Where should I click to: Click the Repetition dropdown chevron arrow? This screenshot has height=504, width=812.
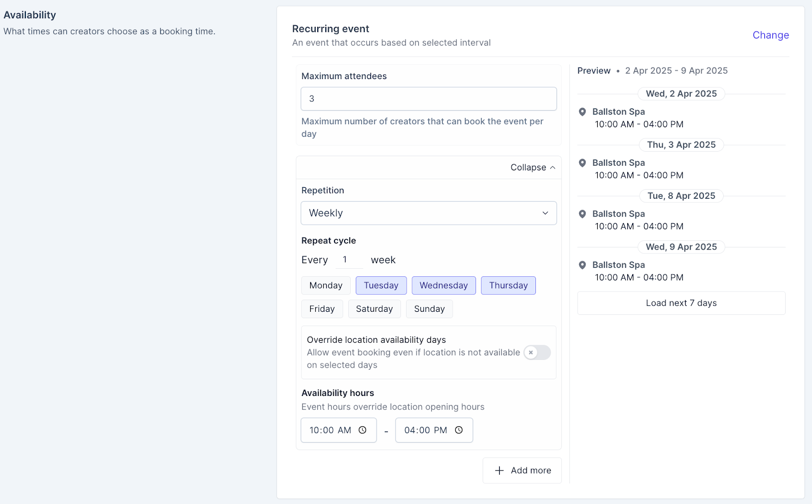(545, 213)
